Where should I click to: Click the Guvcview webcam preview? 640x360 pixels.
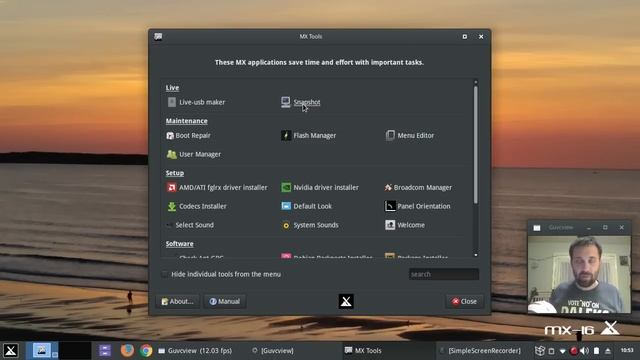pos(579,274)
